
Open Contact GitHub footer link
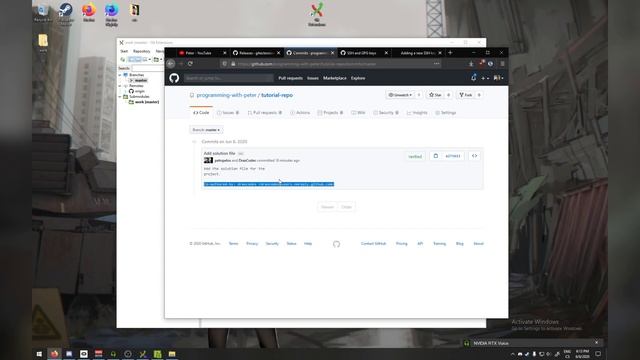coord(373,244)
